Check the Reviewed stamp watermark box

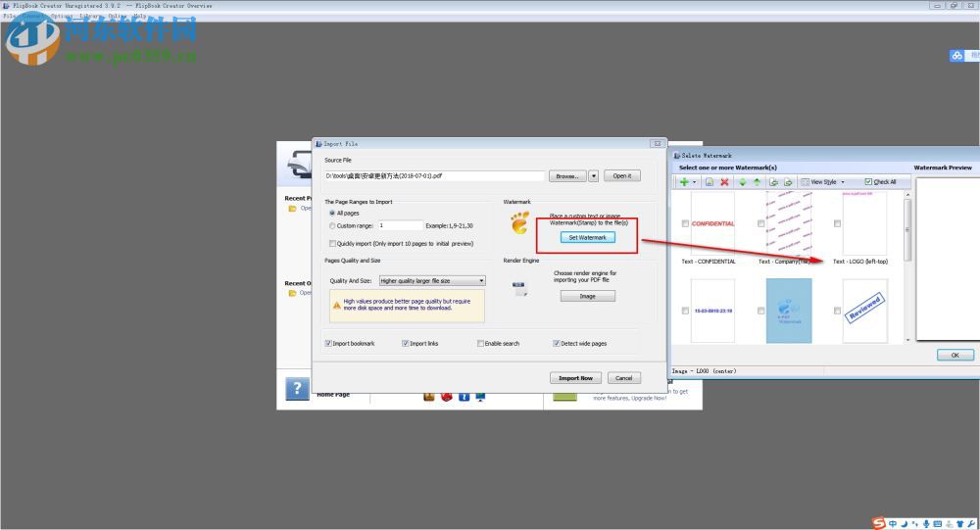click(837, 311)
